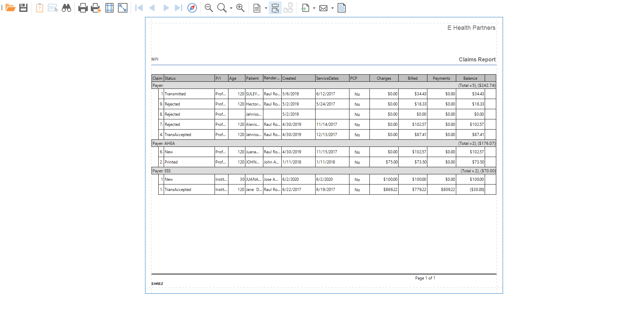Viewport: 644px width, 330px height.
Task: Enable multiple pages view
Action: click(288, 8)
